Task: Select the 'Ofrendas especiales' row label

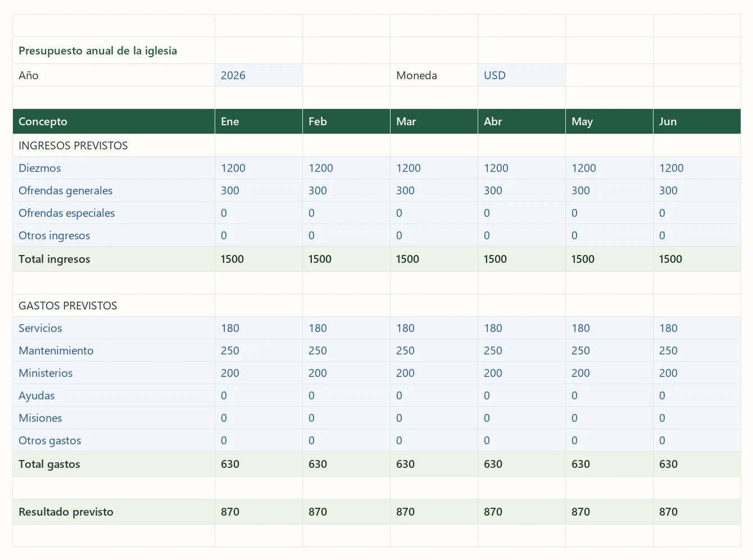Action: 114,213
